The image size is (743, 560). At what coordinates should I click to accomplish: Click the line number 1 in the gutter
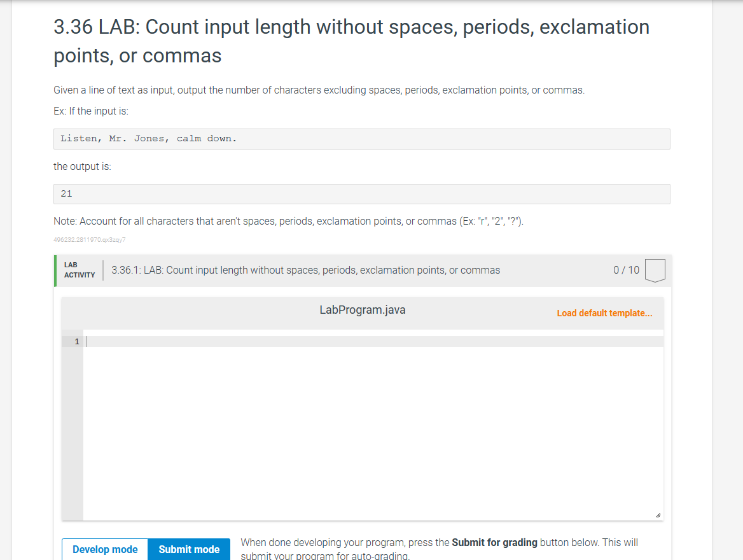(75, 341)
